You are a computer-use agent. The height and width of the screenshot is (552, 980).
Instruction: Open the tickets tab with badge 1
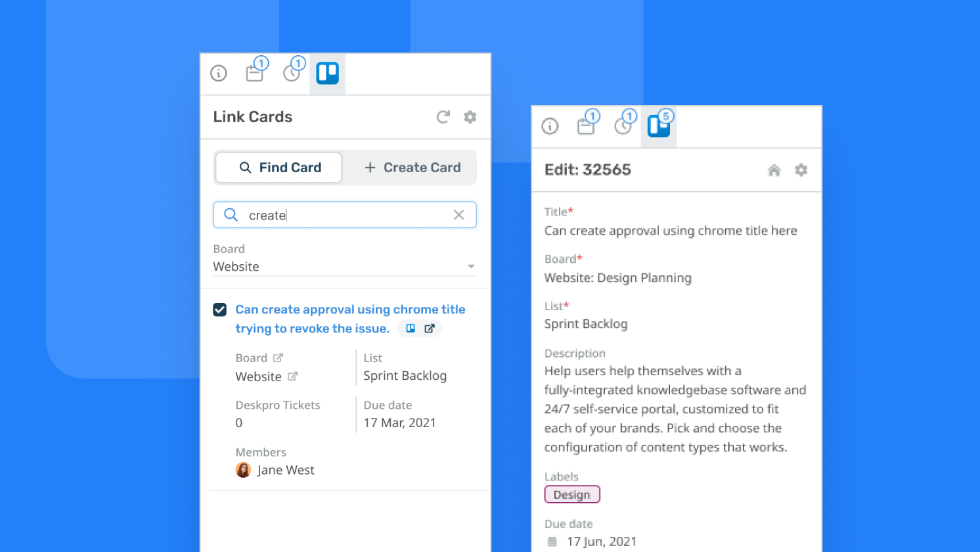coord(255,73)
